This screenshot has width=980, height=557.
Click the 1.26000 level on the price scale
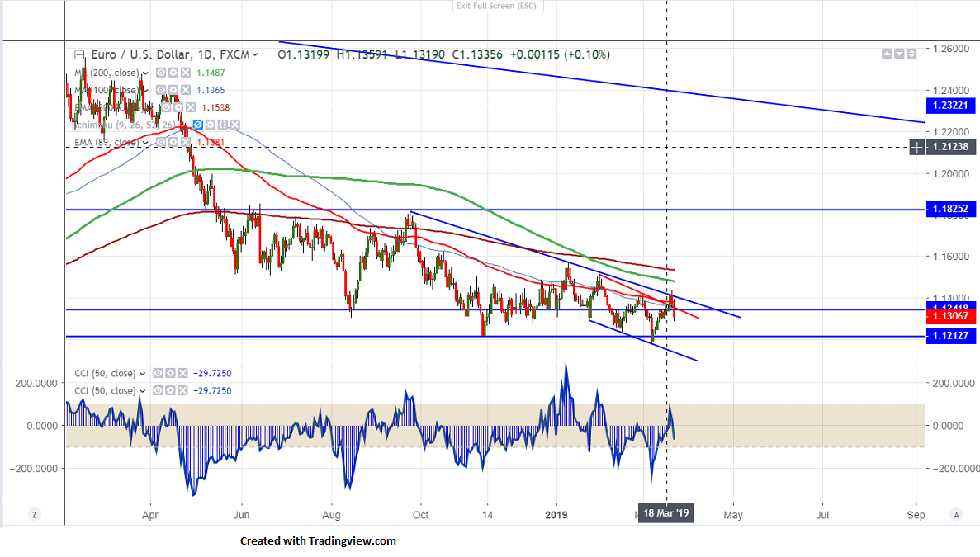coord(951,49)
